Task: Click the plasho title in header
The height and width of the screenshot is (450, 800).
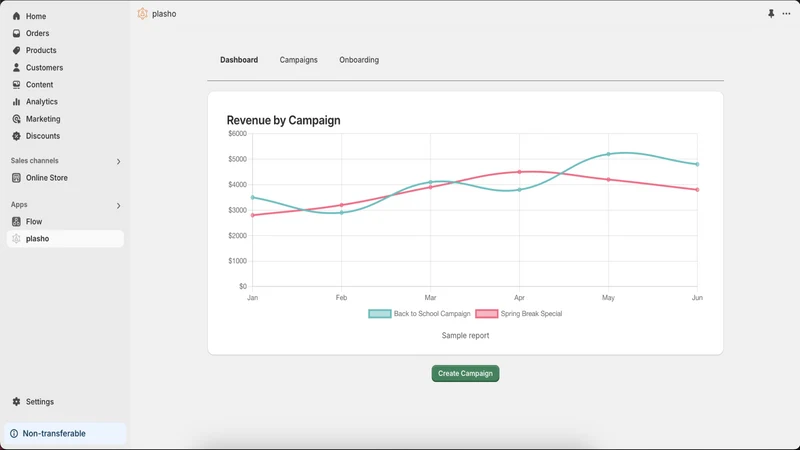Action: point(164,14)
